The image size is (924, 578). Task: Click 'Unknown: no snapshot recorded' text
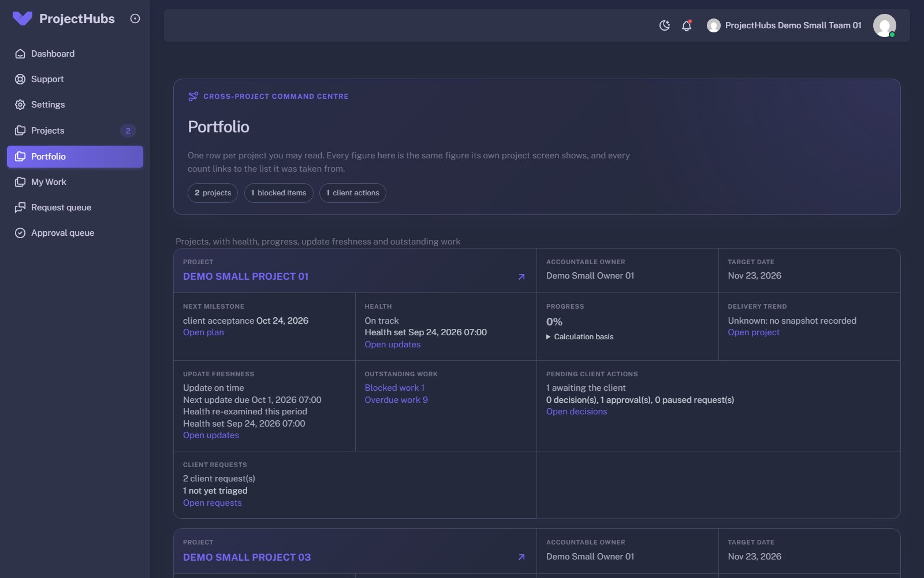(x=792, y=321)
